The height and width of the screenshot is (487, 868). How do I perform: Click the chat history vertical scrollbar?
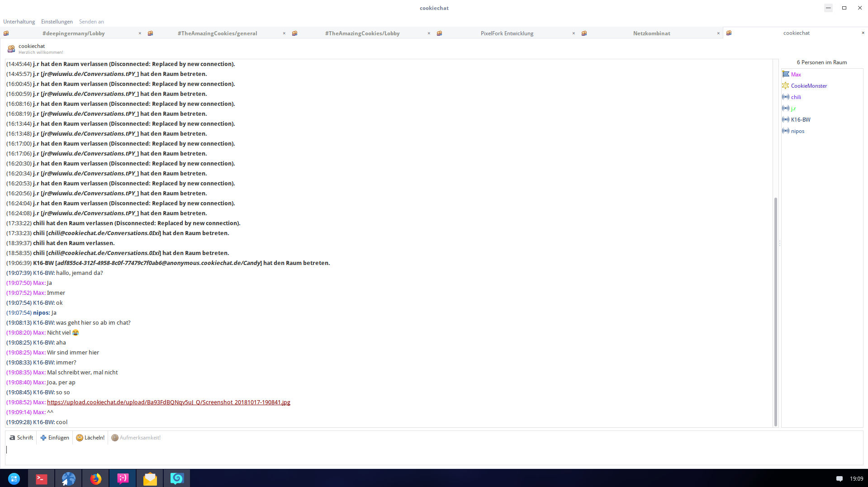[775, 312]
